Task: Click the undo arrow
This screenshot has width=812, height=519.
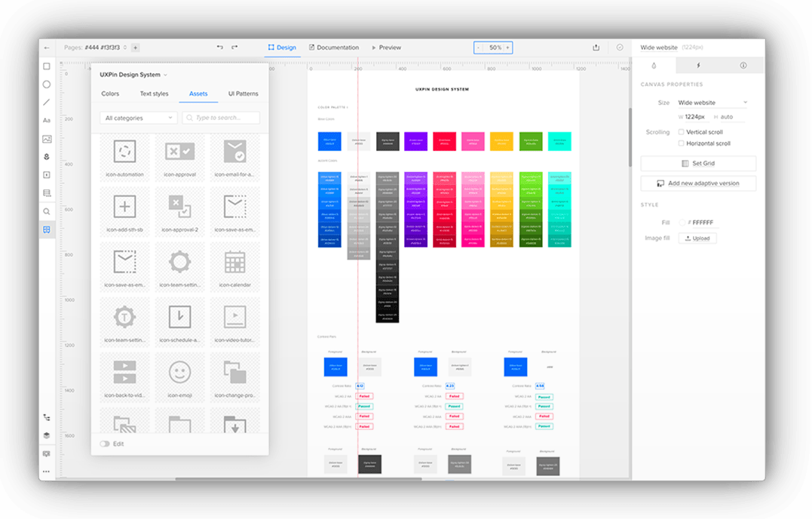Action: tap(219, 47)
